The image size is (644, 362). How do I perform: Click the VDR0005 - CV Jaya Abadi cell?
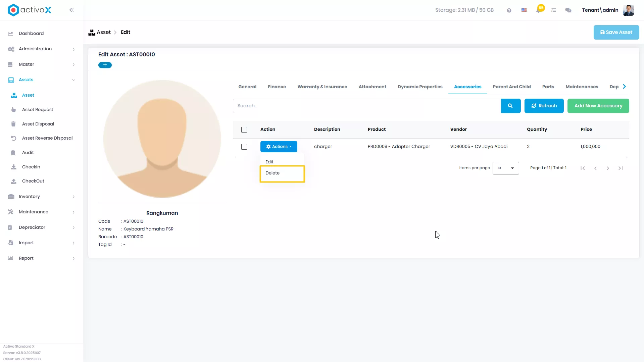pos(479,147)
